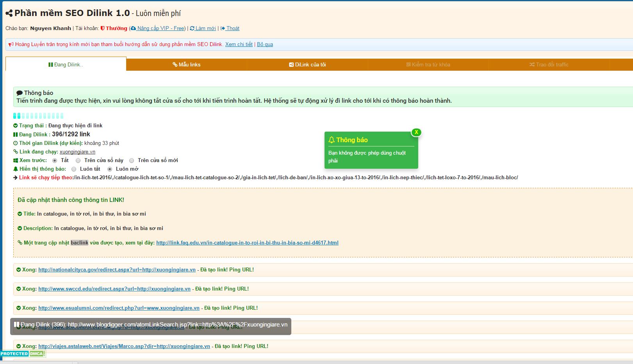Switch to the Đang Dilink tab
This screenshot has width=633, height=364.
[x=66, y=64]
